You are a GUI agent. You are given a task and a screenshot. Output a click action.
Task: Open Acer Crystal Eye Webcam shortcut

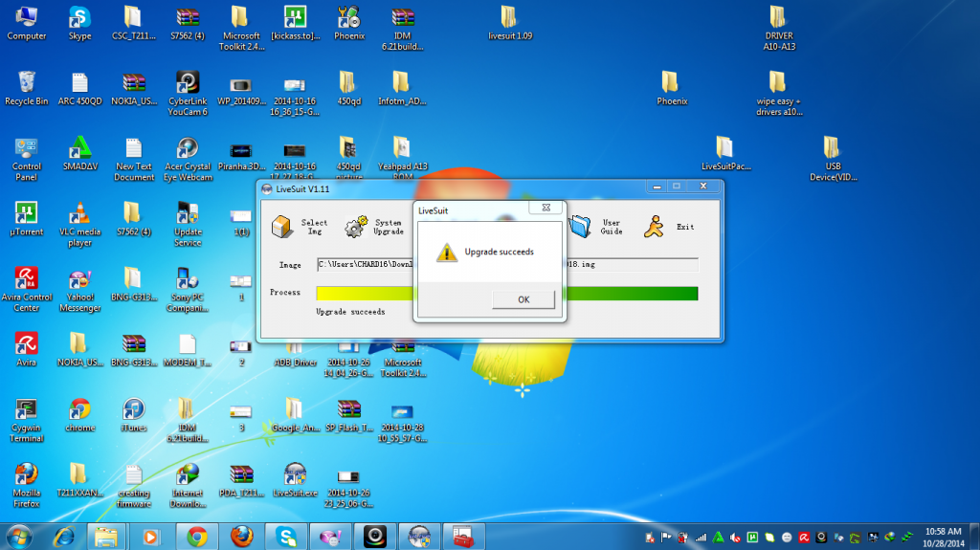point(188,160)
